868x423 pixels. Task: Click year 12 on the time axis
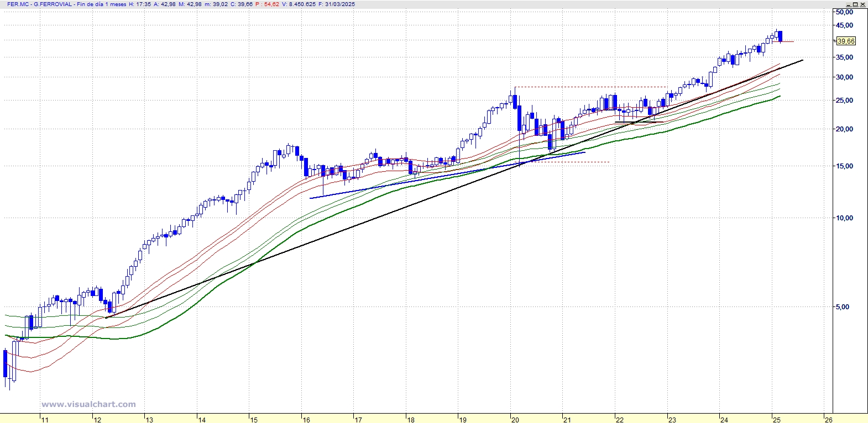coord(97,420)
